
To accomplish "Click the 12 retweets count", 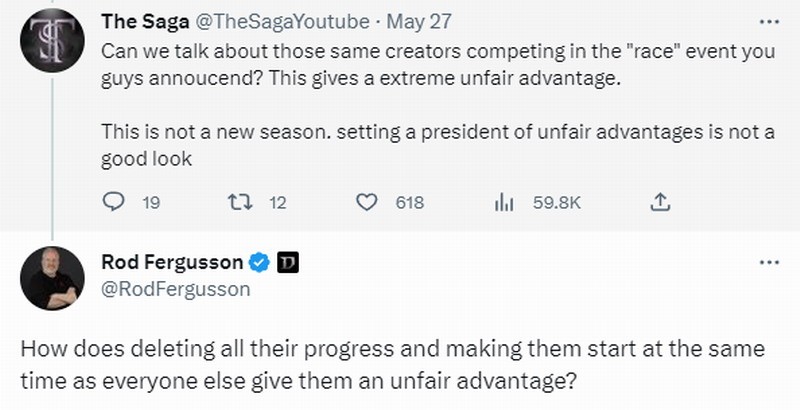I will point(278,203).
